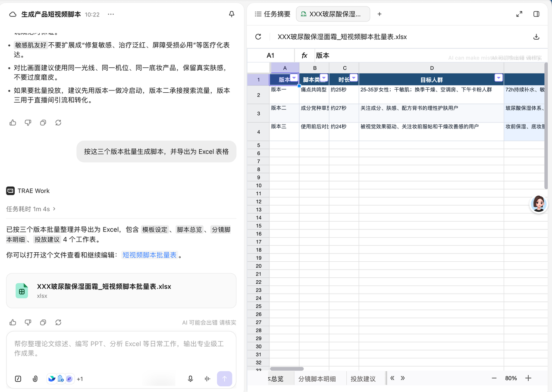Download the xlsx file
Viewport: 552px width, 392px height.
point(536,37)
